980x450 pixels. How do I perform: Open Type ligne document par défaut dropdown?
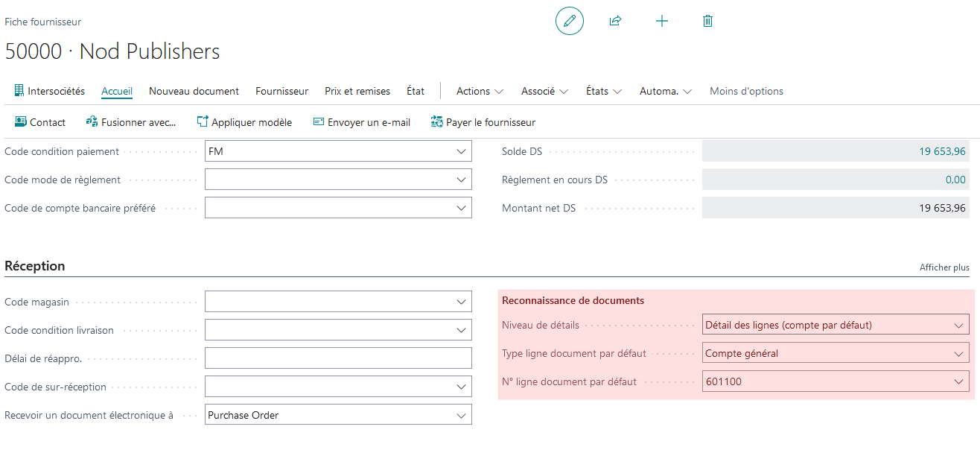[958, 353]
